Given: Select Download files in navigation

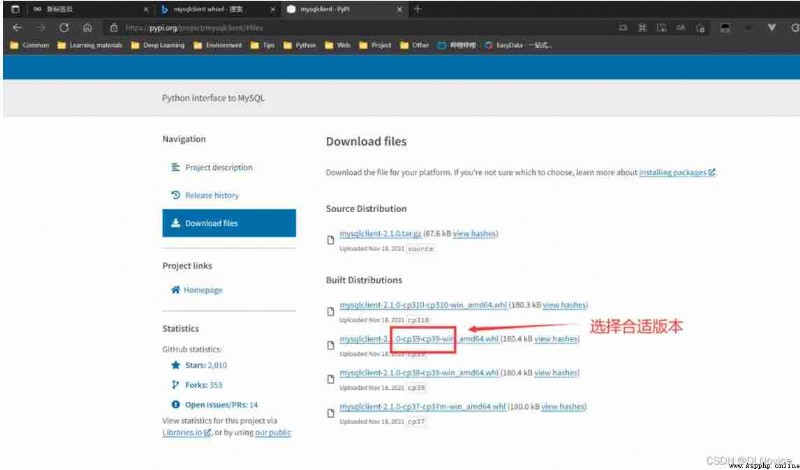Looking at the screenshot, I should tap(229, 223).
